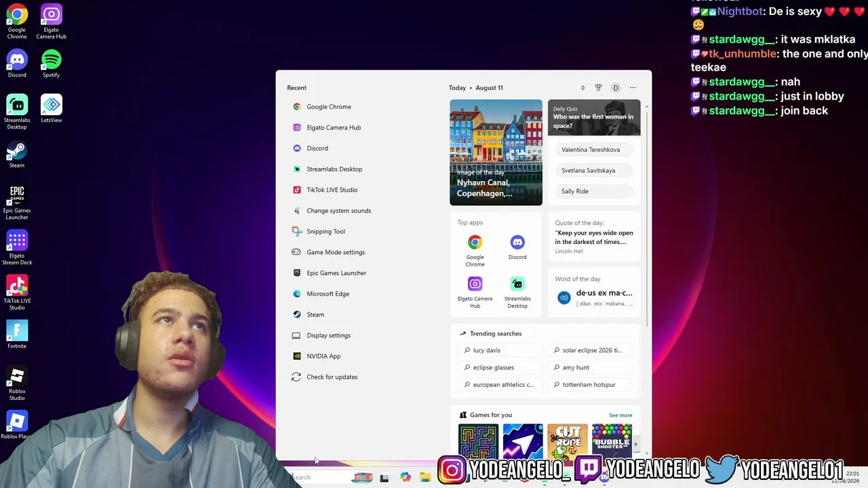Open Spotify desktop shortcut
868x488 pixels.
tap(51, 64)
